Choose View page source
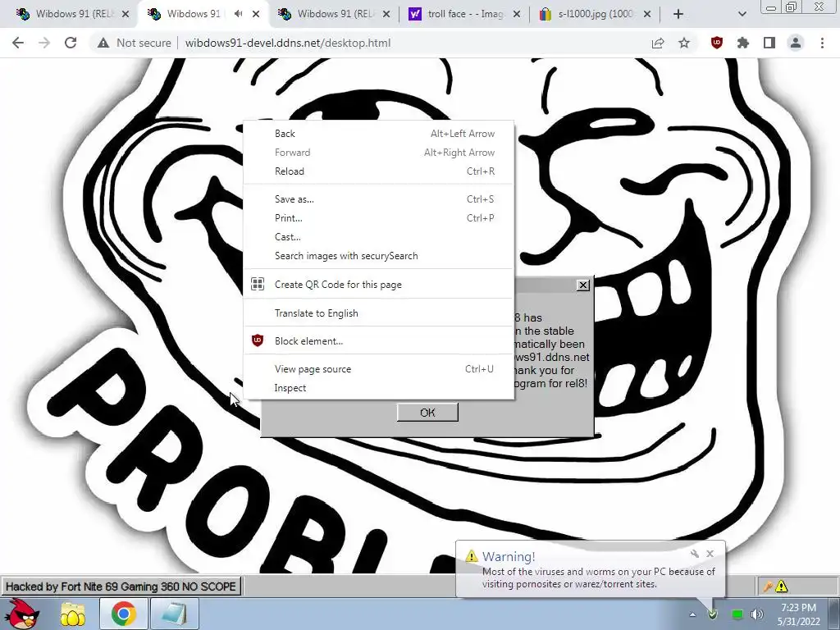Screen dimensions: 840x630 point(379,369)
